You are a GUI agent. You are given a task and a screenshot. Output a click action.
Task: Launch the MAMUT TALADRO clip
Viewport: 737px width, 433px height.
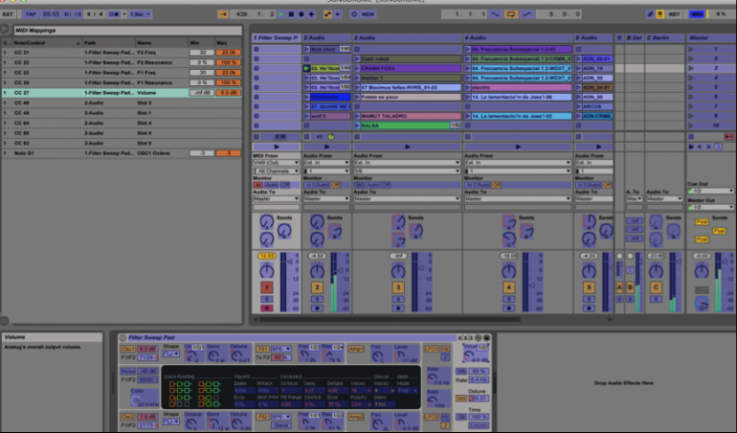click(357, 116)
